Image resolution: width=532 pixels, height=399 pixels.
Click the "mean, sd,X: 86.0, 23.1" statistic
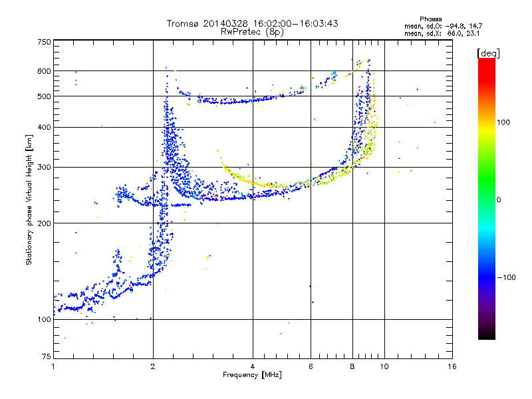pos(442,33)
